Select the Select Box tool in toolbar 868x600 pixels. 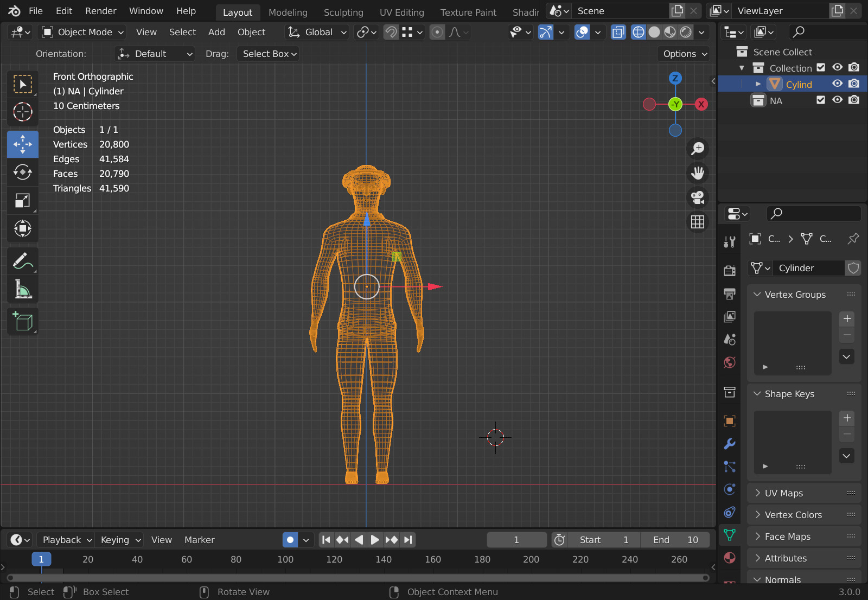(23, 84)
